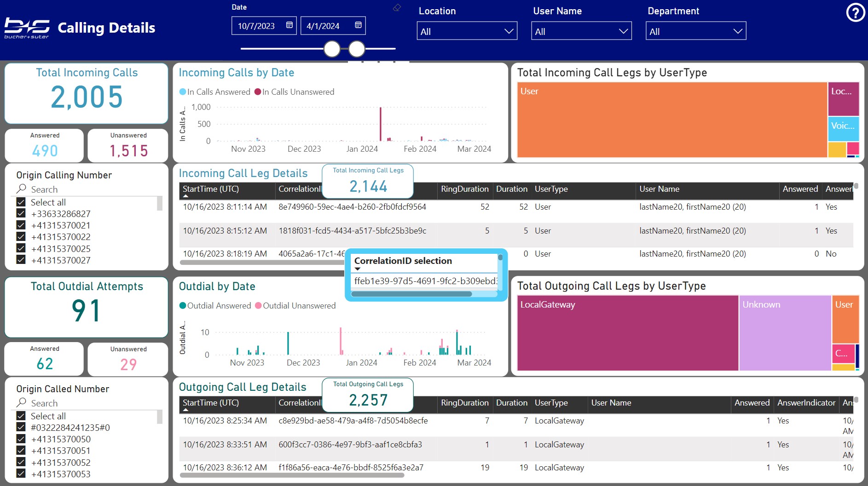The width and height of the screenshot is (868, 486).
Task: Open the help question mark icon
Action: (x=856, y=13)
